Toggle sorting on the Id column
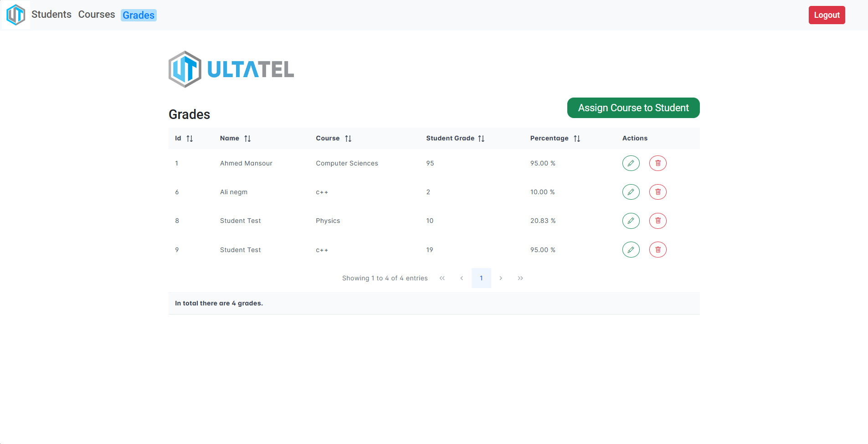Screen dimensions: 868x444 pyautogui.click(x=190, y=138)
